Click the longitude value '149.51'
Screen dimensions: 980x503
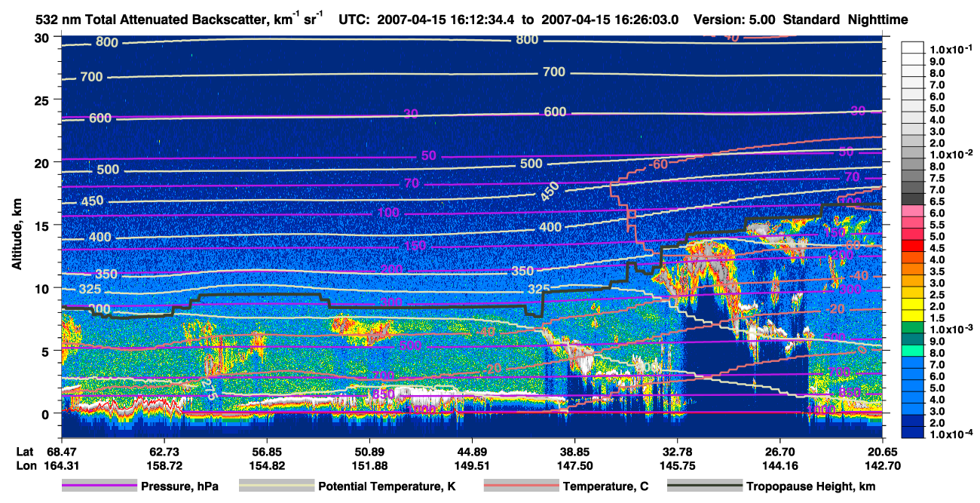[x=472, y=465]
